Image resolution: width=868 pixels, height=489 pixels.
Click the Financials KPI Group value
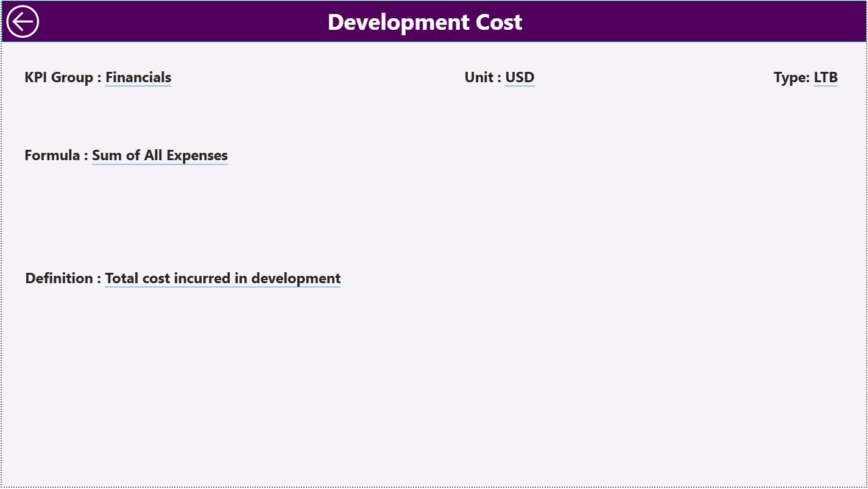pos(138,77)
